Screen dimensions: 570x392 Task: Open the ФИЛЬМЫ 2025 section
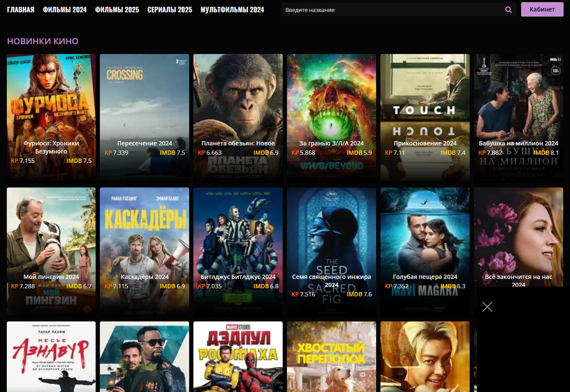point(117,10)
